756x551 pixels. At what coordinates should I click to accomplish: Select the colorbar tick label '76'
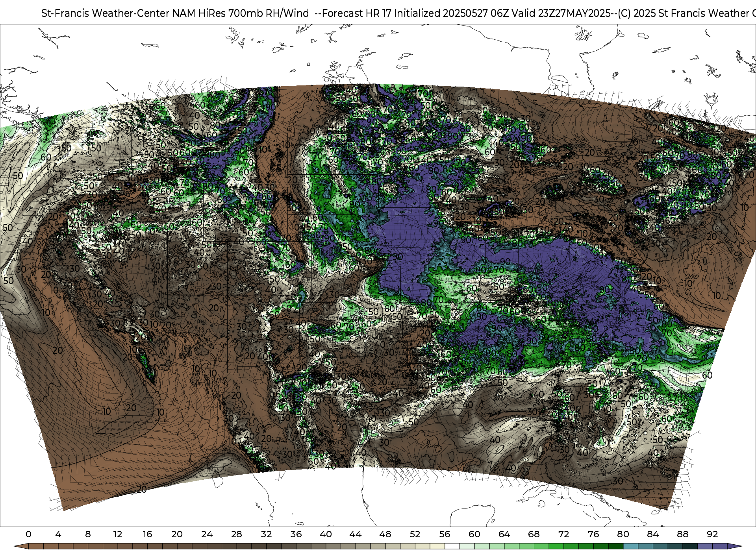coord(593,534)
